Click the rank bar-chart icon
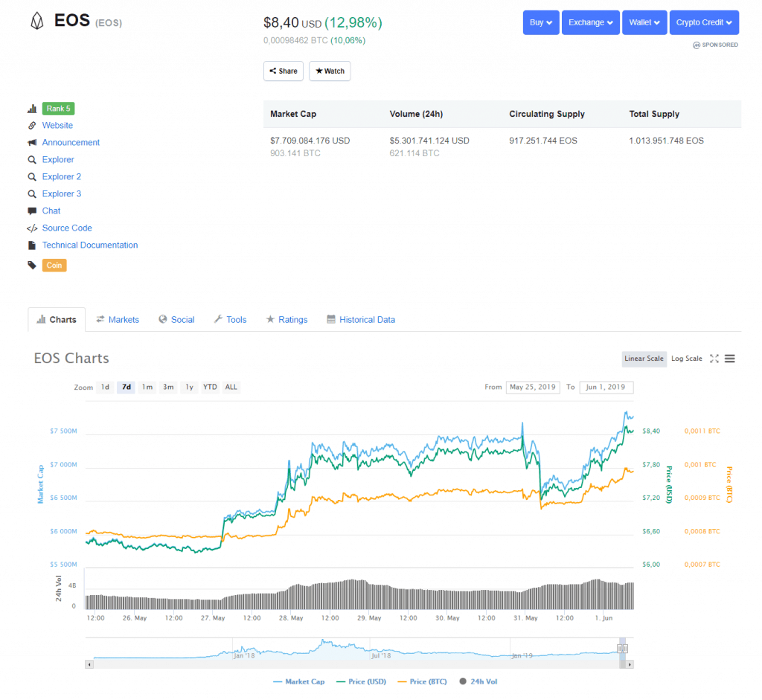 pos(32,109)
